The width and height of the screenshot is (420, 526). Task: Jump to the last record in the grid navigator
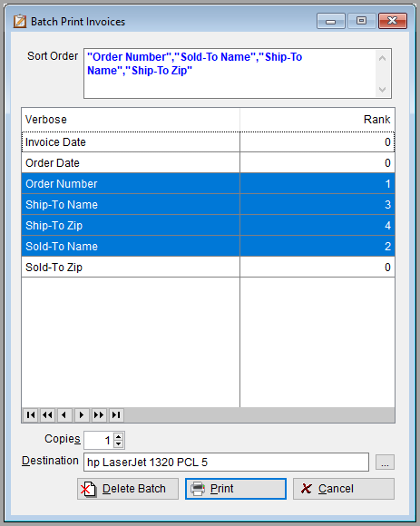pyautogui.click(x=116, y=415)
